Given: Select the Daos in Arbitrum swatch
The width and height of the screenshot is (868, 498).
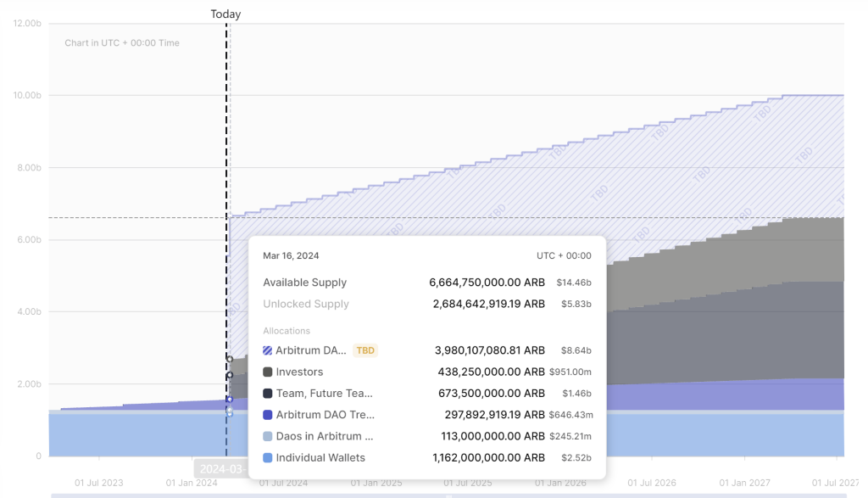Looking at the screenshot, I should pyautogui.click(x=268, y=436).
